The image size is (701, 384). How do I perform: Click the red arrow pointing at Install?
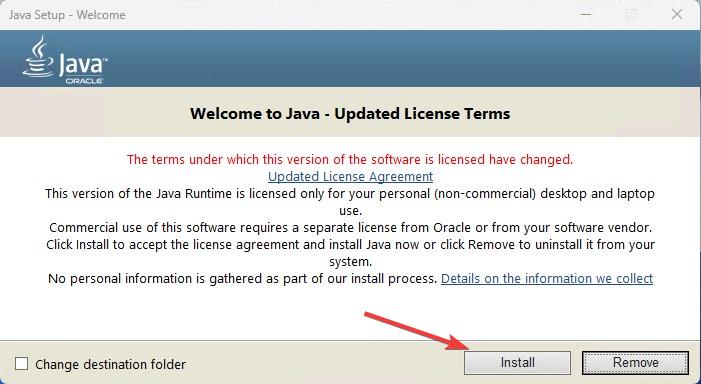point(417,331)
